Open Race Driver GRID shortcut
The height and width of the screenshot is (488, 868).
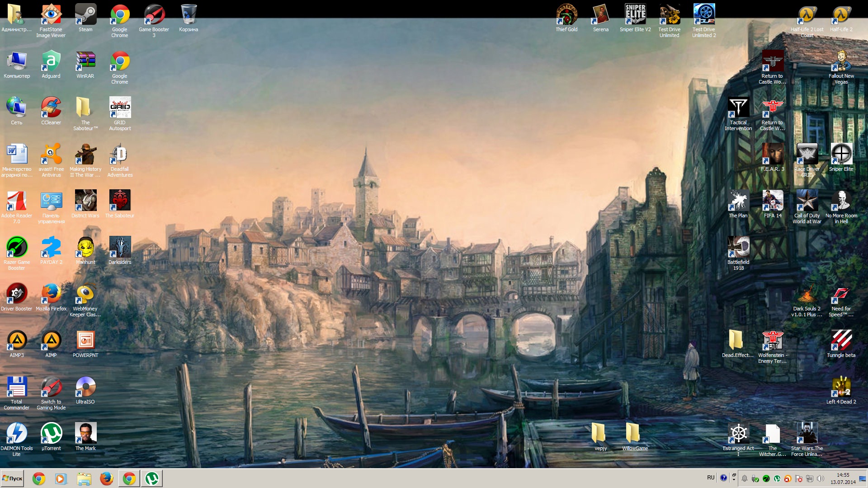(807, 160)
